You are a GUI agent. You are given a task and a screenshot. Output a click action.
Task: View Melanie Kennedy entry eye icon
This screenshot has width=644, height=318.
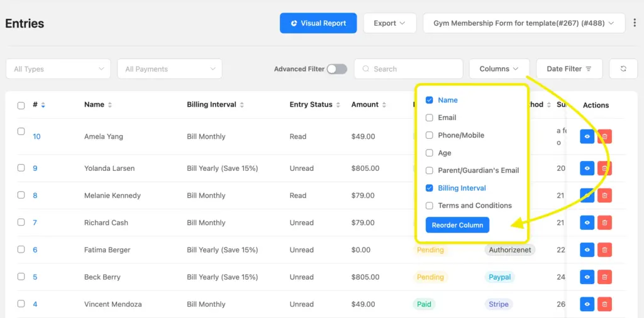coord(587,195)
